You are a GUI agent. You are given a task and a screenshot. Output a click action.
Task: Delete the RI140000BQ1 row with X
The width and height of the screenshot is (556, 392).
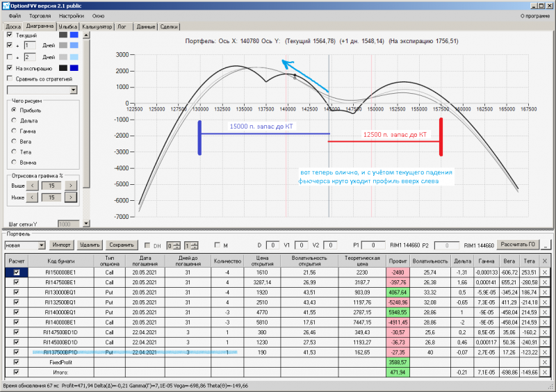point(545,312)
